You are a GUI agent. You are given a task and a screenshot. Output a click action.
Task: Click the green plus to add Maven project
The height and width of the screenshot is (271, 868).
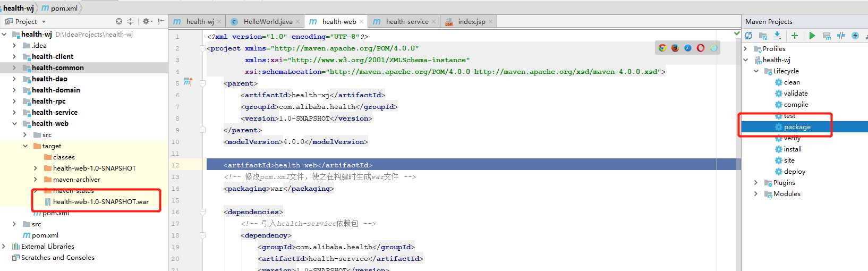click(x=795, y=36)
